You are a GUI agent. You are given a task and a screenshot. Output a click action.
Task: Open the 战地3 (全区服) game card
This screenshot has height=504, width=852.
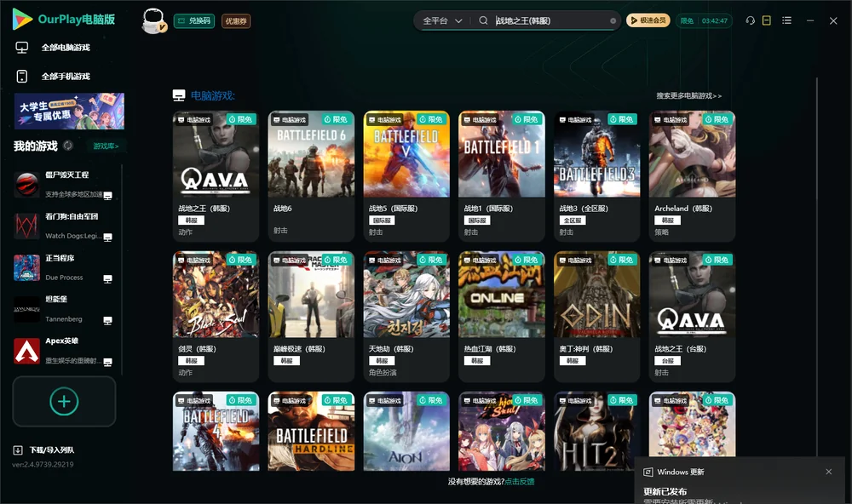pyautogui.click(x=597, y=176)
